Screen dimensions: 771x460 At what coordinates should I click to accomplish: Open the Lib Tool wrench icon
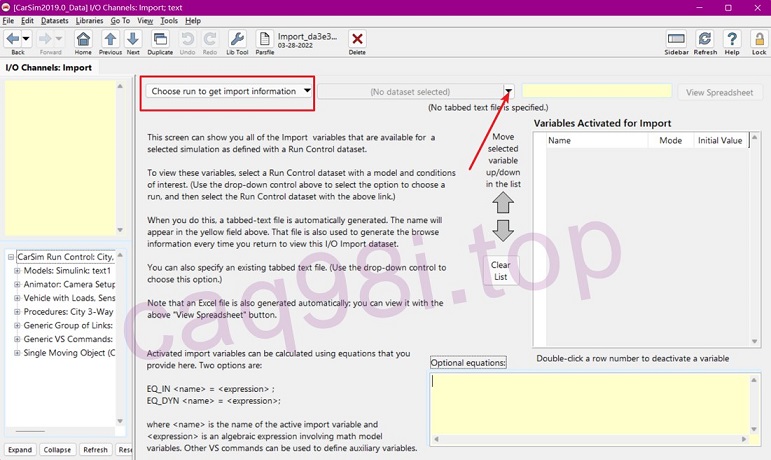(237, 39)
